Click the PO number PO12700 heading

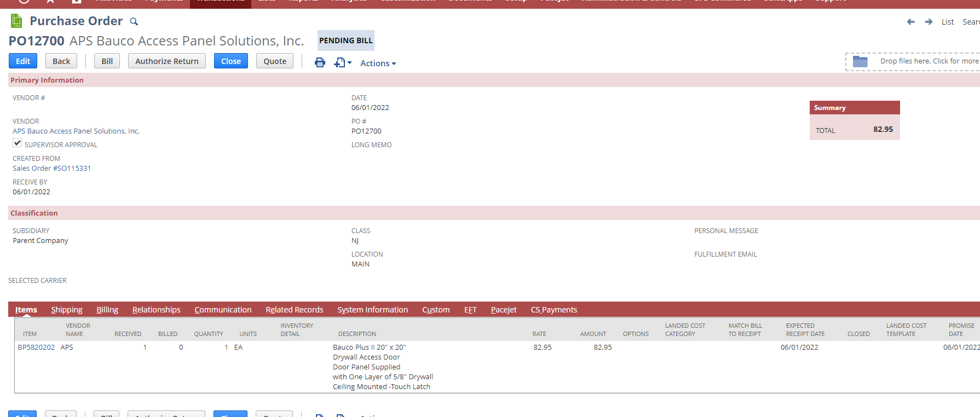coord(37,41)
